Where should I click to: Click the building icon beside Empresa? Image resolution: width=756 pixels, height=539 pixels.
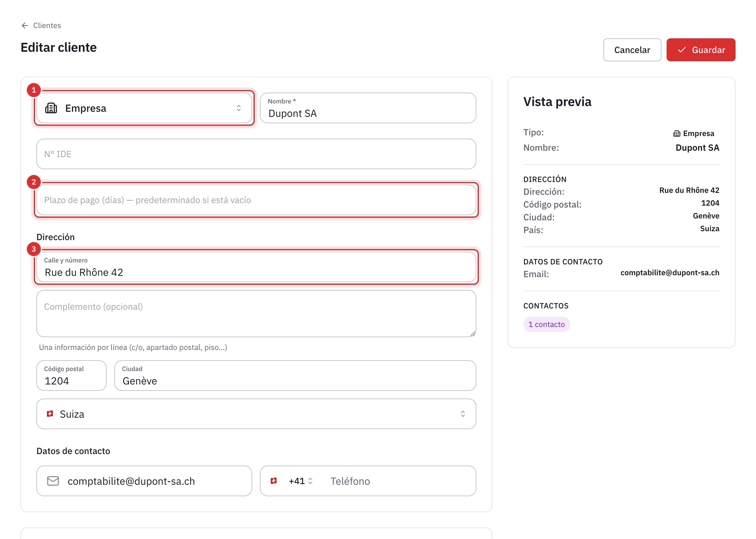pyautogui.click(x=51, y=108)
